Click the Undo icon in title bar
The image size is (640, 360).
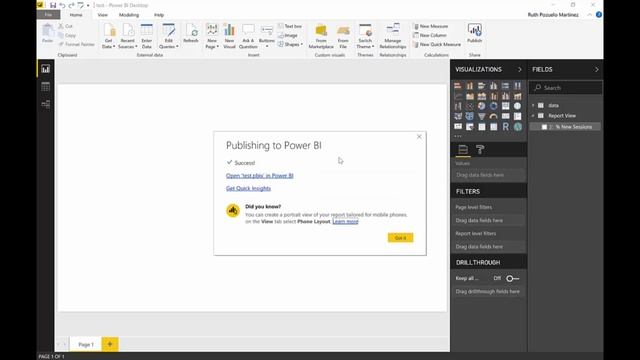pyautogui.click(x=62, y=5)
